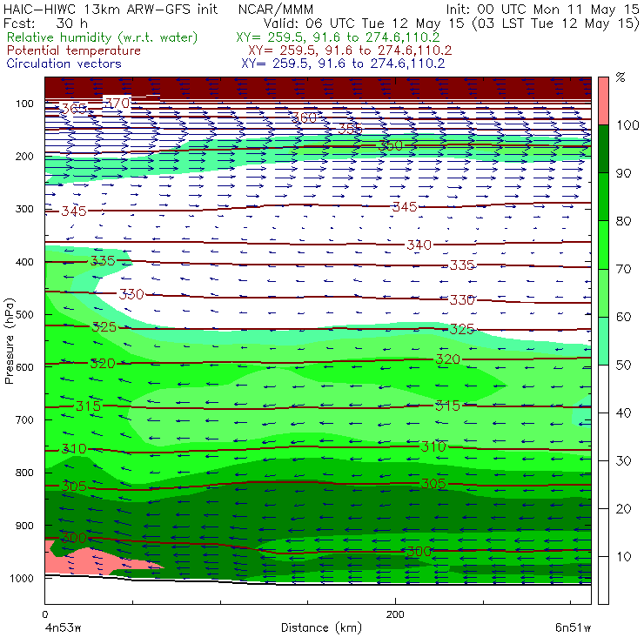The height and width of the screenshot is (644, 644).
Task: Click the '600' pressure axis tick label
Action: 24,367
